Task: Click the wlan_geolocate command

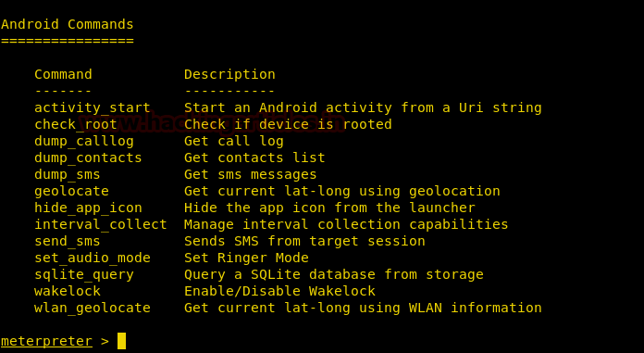Action: coord(93,309)
